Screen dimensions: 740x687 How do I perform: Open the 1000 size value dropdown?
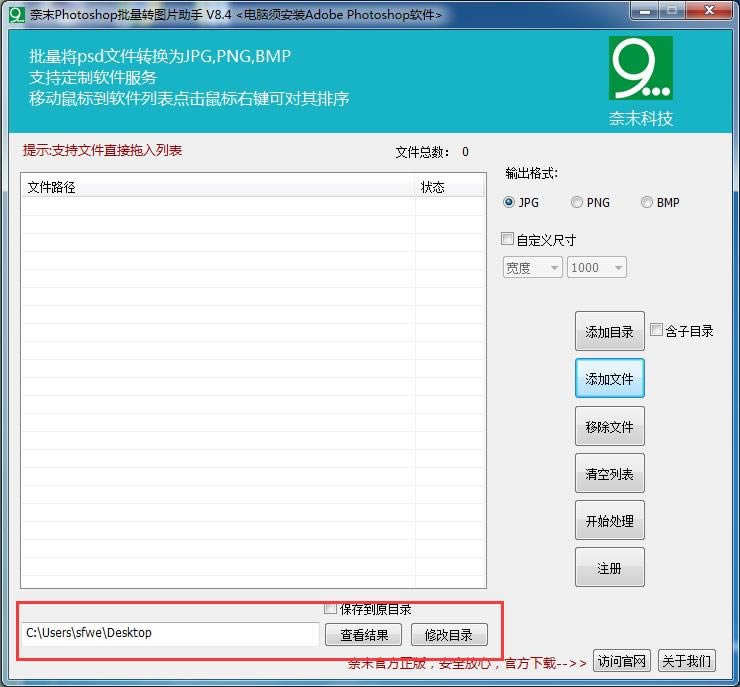[x=597, y=268]
